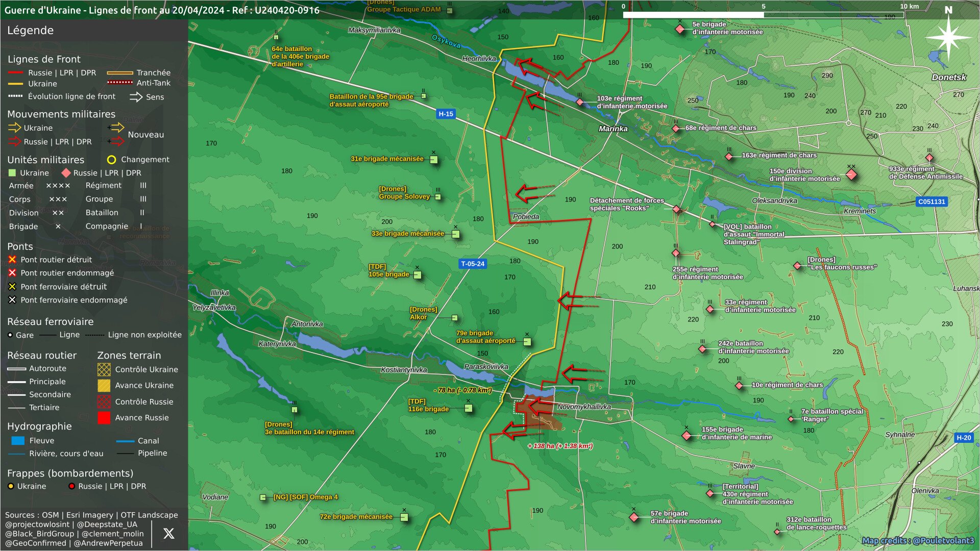This screenshot has height=551, width=980.
Task: Click the 'Pont routier endommagé' red X icon
Action: [12, 273]
